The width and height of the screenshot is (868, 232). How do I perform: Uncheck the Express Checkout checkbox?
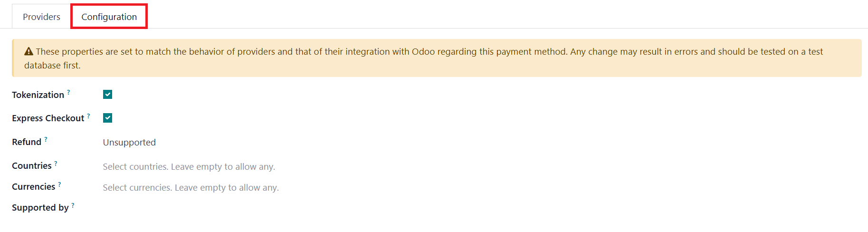tap(108, 118)
